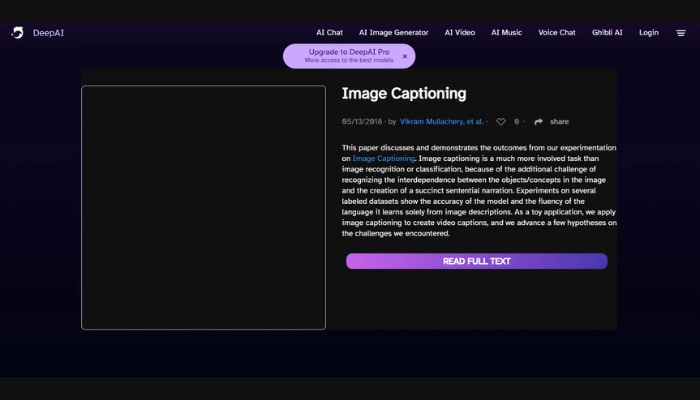Open AI Chat from navigation

[329, 33]
